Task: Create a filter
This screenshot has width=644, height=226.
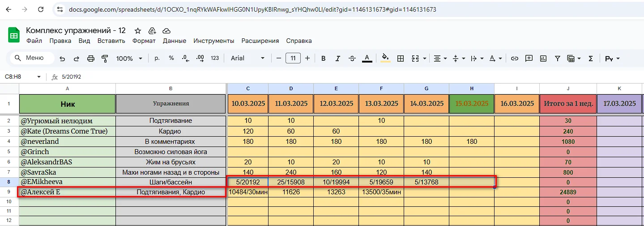Action: point(558,59)
